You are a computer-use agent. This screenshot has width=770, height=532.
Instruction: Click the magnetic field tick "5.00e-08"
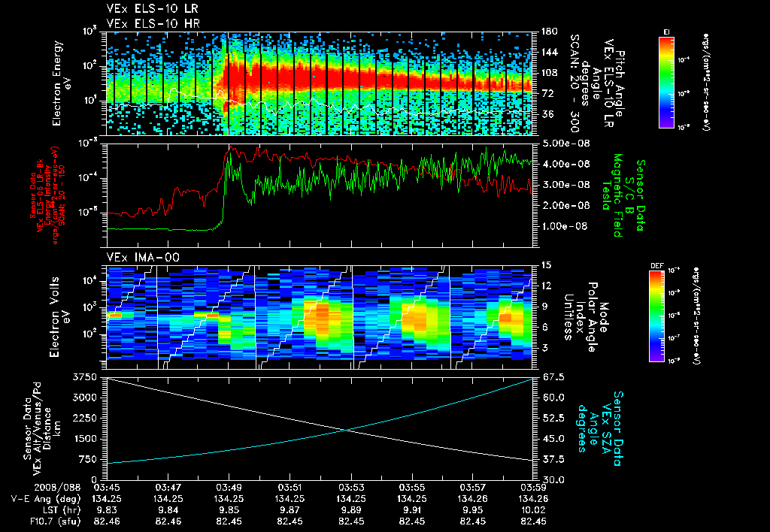click(565, 144)
